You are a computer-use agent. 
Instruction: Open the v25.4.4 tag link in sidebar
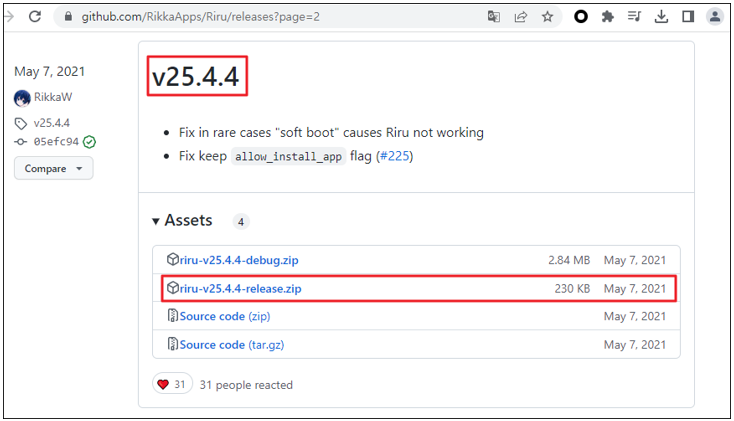click(x=51, y=123)
